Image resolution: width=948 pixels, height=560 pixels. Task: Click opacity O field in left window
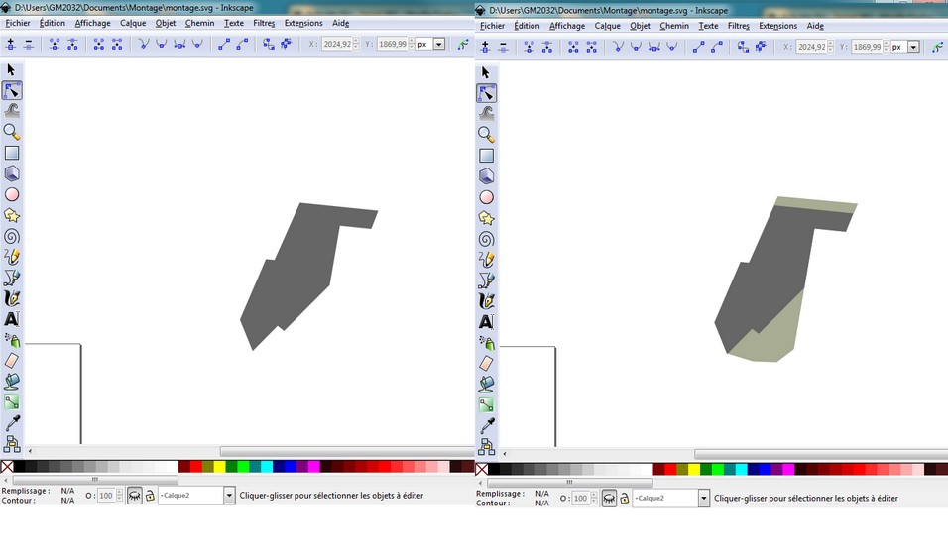[x=106, y=496]
